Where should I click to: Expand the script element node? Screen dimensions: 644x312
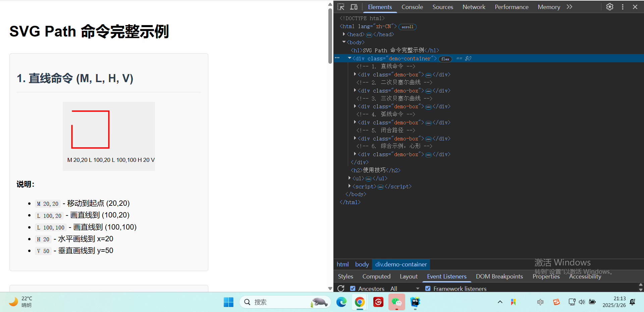(x=350, y=186)
